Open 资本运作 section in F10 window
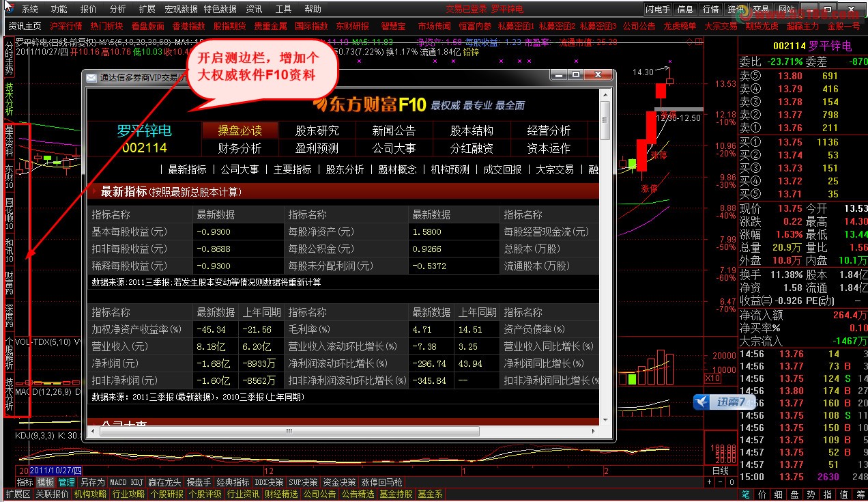Screen dimensions: 868x502 click(x=549, y=148)
